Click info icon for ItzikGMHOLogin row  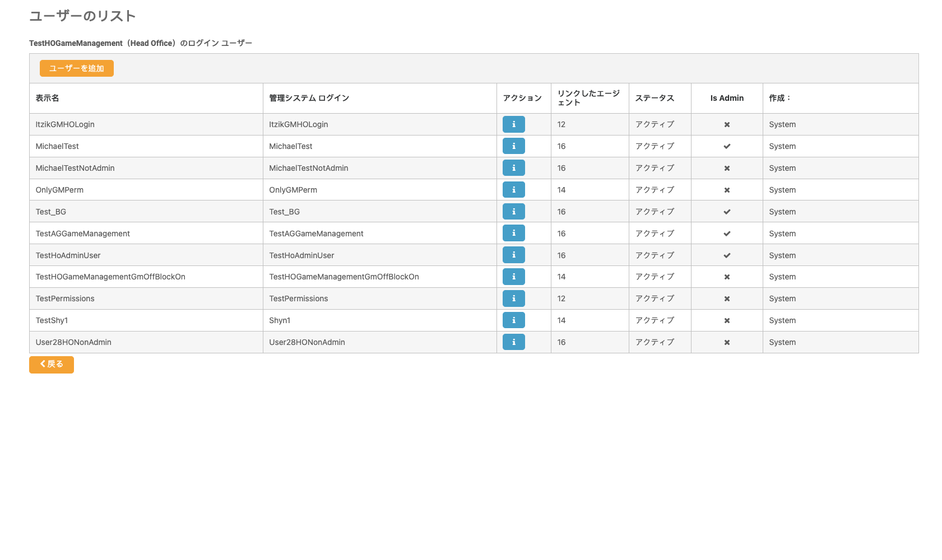pos(513,124)
